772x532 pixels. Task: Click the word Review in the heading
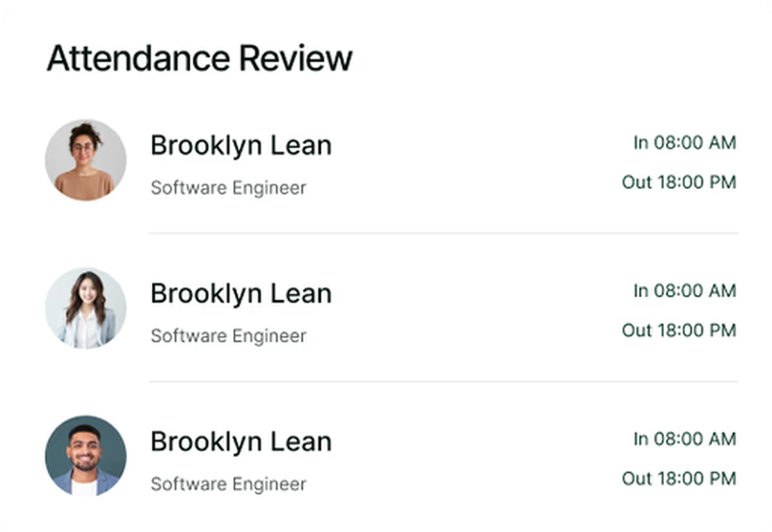296,58
